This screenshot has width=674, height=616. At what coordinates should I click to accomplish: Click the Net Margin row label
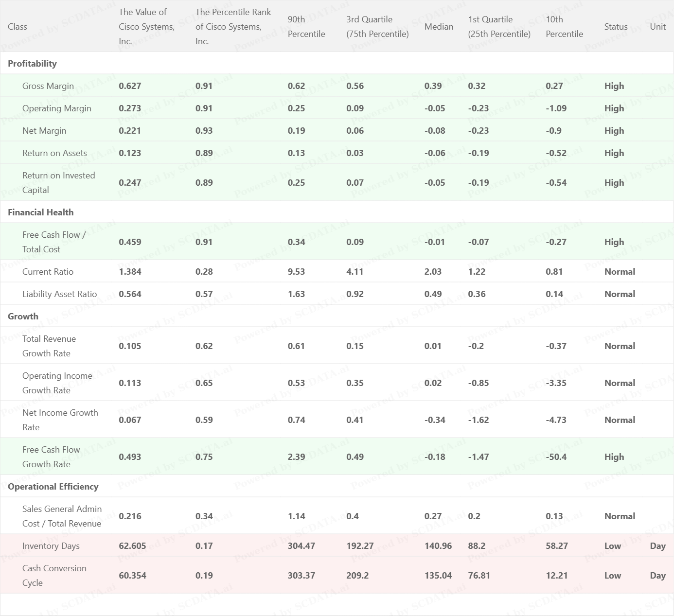pyautogui.click(x=44, y=131)
